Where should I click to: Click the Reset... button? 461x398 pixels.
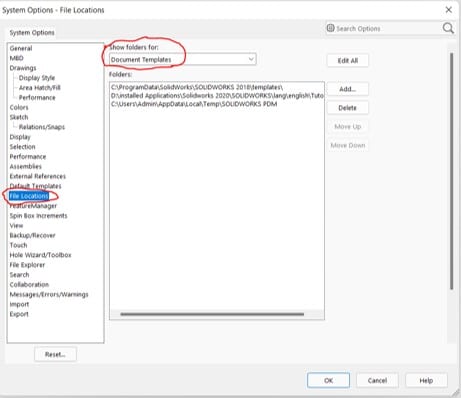tap(55, 354)
